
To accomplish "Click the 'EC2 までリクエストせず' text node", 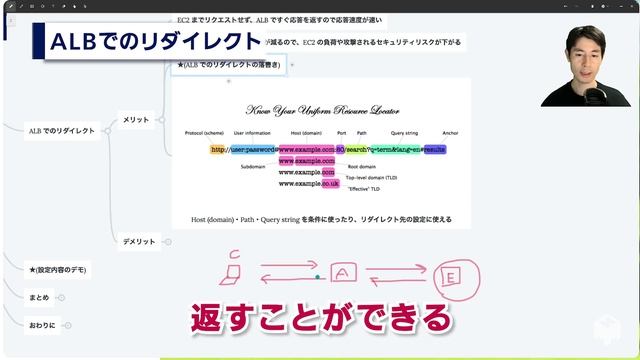I will click(x=280, y=20).
